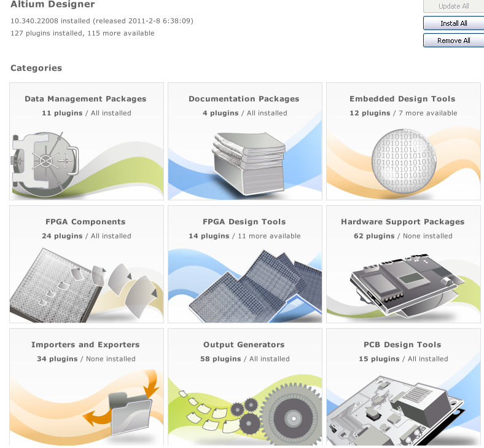Select the Hardware Support Packages title
The image size is (484, 448).
pos(402,222)
